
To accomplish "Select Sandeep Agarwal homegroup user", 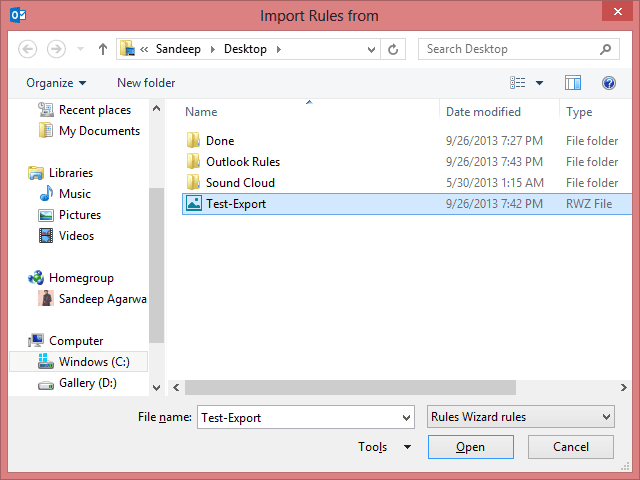I will (92, 299).
